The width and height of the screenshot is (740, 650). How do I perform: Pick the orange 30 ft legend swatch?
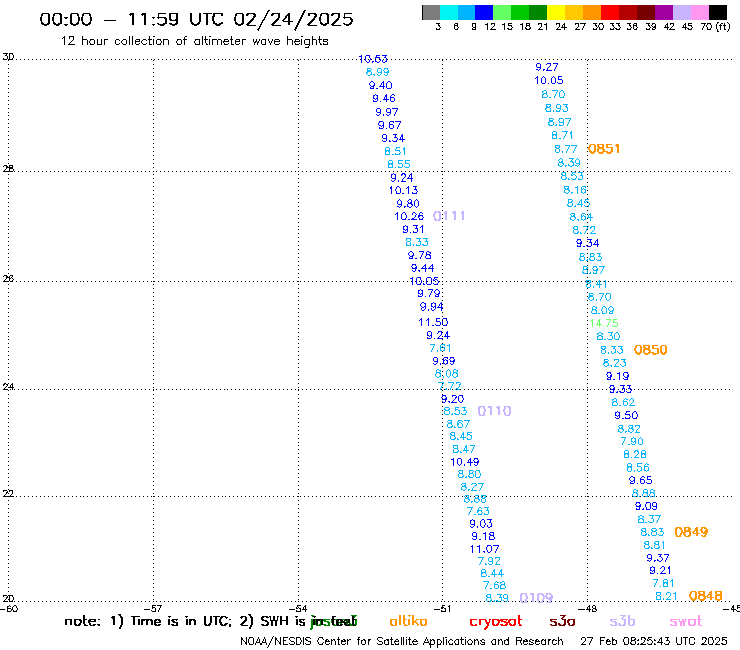click(592, 12)
